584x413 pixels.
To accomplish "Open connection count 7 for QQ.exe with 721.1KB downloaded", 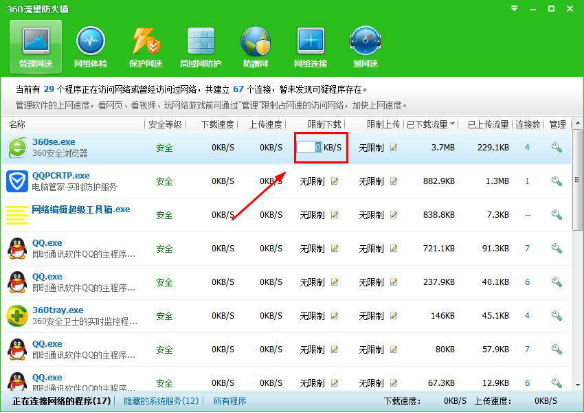I will click(527, 248).
